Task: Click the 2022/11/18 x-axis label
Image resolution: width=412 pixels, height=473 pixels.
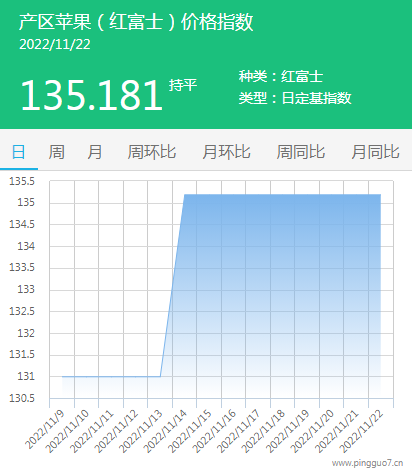Action: pos(263,431)
